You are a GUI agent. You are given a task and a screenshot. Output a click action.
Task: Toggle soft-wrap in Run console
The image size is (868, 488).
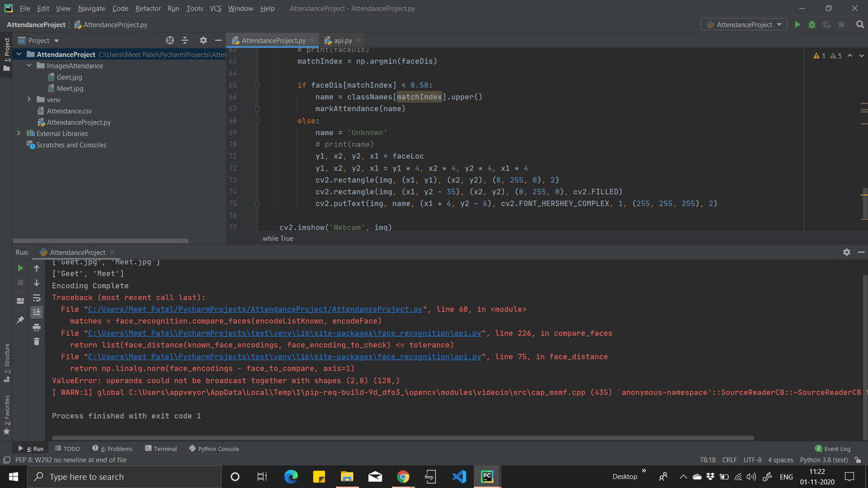37,298
